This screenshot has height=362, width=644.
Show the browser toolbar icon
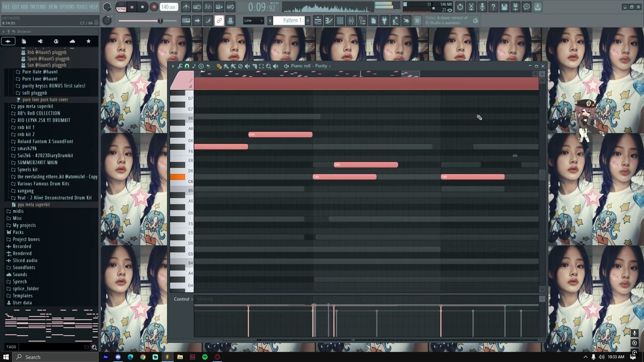[x=362, y=21]
